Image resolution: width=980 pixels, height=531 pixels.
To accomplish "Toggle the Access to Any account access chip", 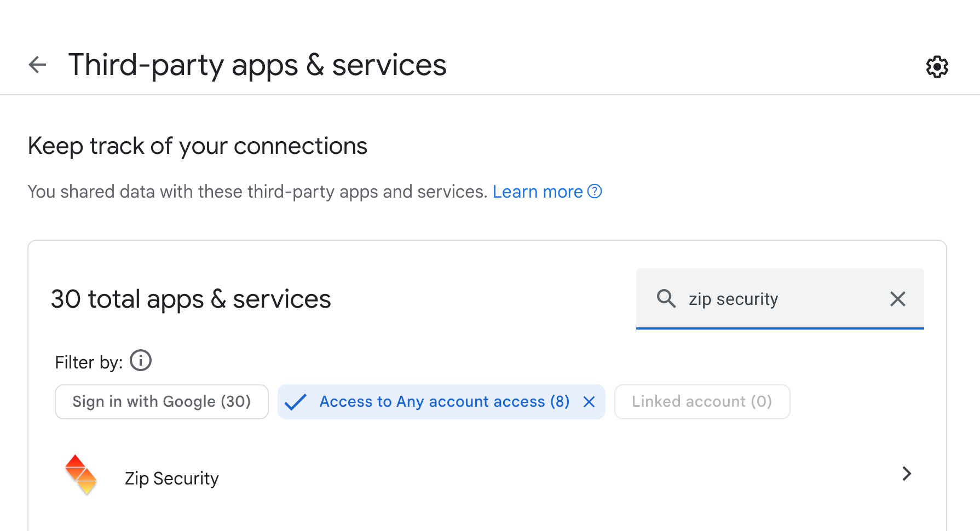I will click(444, 402).
